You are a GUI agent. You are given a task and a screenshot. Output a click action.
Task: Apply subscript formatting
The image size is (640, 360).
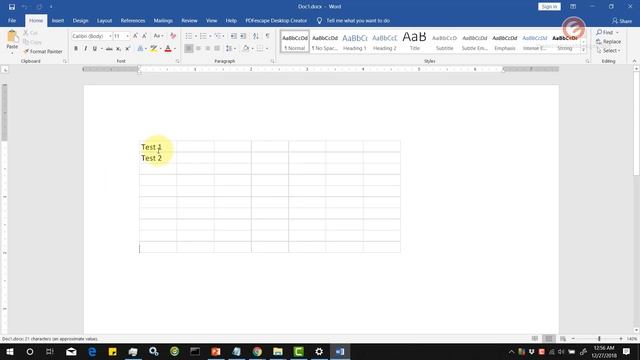pos(118,49)
